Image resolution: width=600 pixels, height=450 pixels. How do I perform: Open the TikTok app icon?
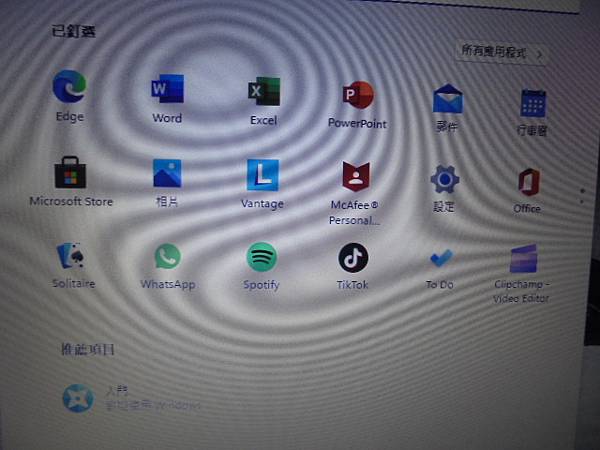click(353, 258)
